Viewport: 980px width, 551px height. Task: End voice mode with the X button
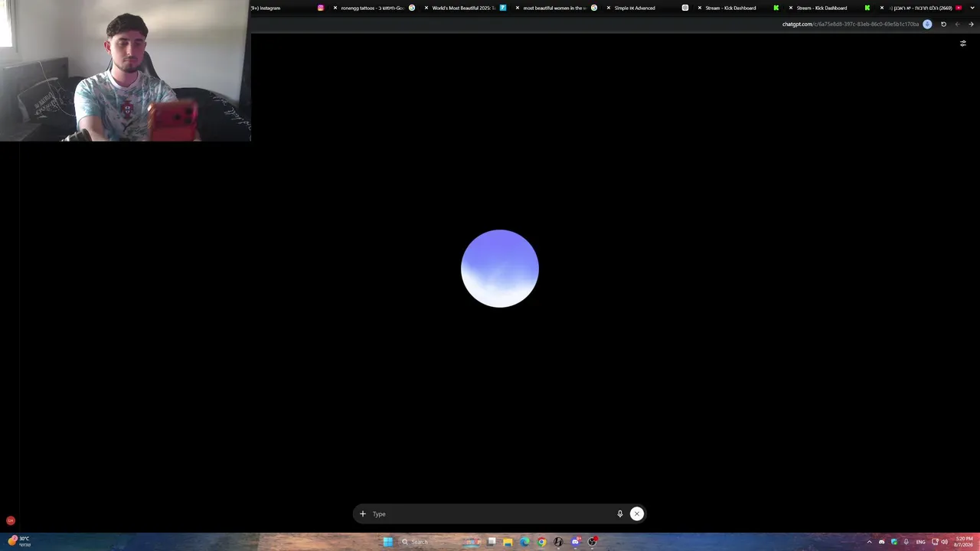click(636, 514)
